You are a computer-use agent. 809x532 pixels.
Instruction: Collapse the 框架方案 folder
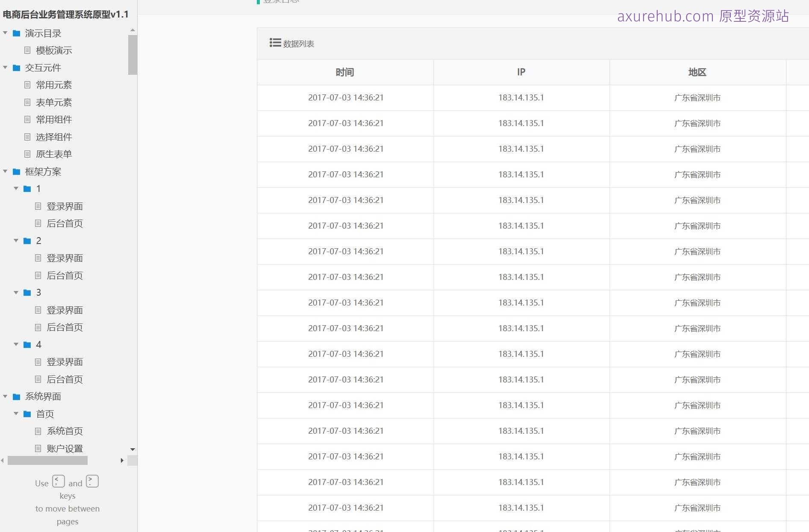pos(5,171)
